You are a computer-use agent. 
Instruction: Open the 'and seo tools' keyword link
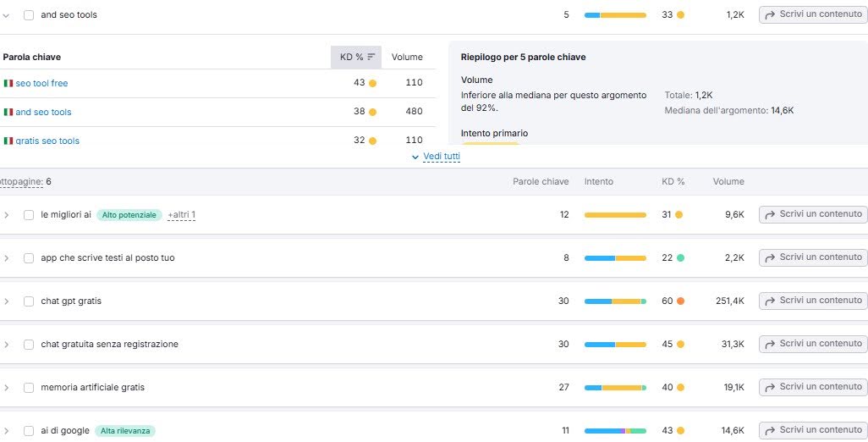43,112
